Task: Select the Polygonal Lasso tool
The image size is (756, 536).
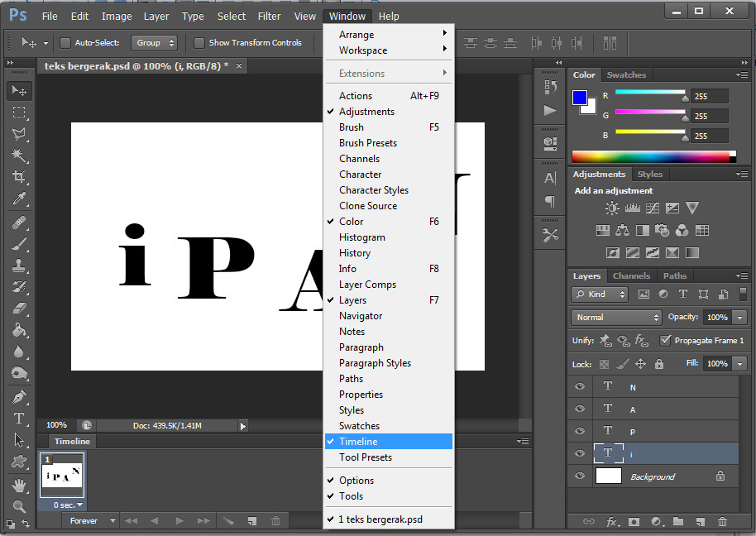Action: (19, 134)
